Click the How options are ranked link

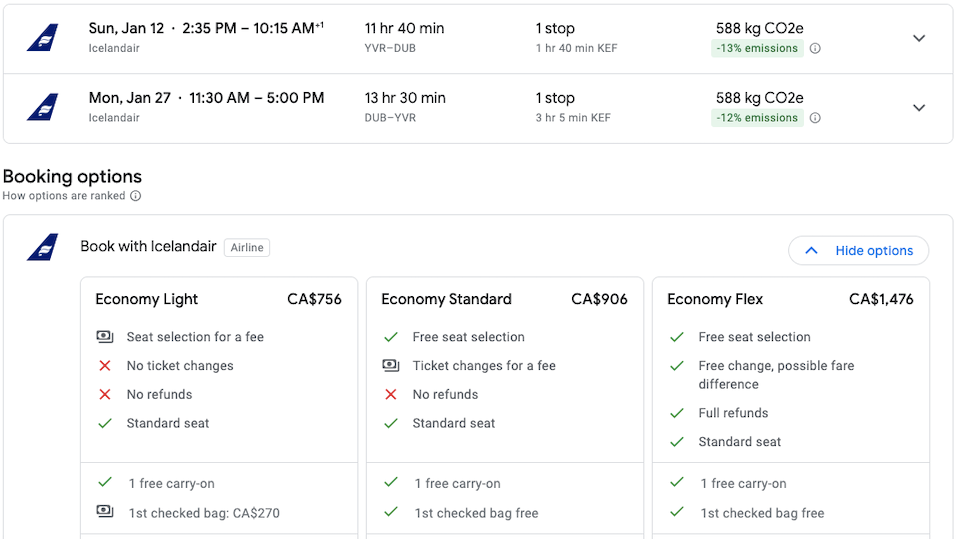(64, 196)
